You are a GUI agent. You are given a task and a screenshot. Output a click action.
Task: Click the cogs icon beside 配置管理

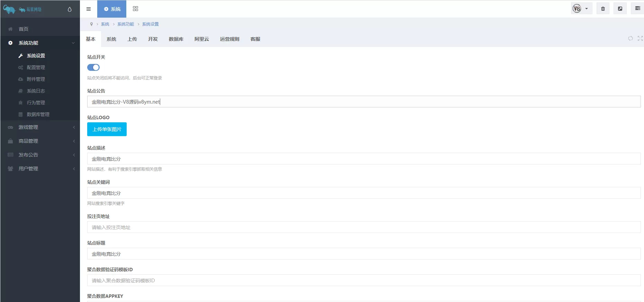pyautogui.click(x=20, y=67)
